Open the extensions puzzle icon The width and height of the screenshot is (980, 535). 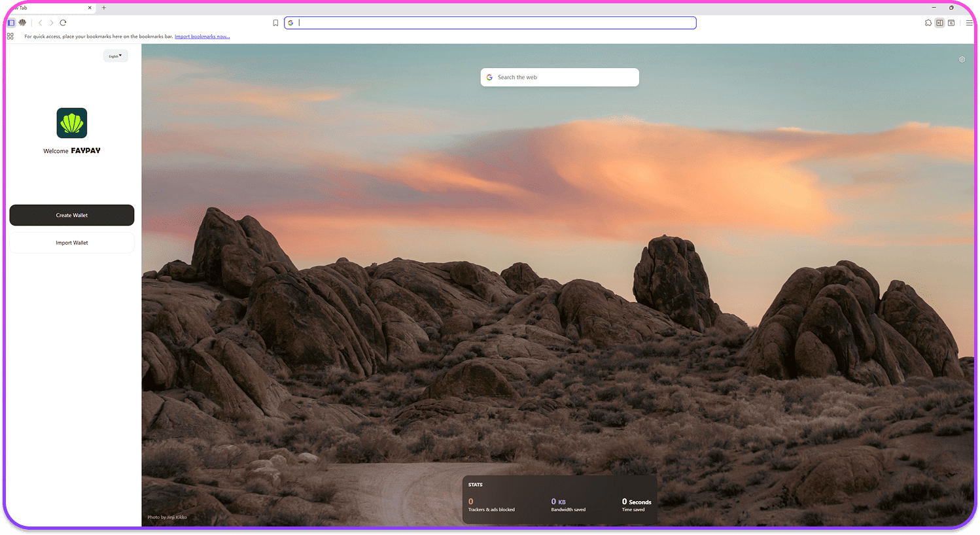coord(928,23)
